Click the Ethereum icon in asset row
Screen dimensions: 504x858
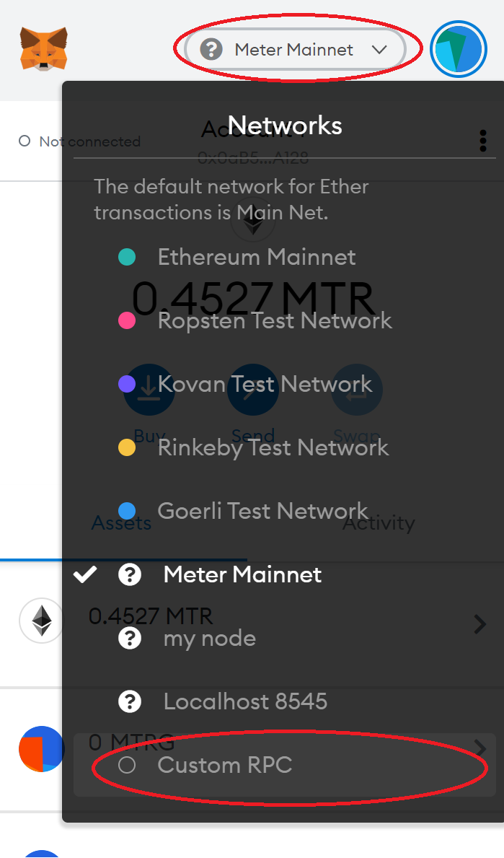point(42,621)
